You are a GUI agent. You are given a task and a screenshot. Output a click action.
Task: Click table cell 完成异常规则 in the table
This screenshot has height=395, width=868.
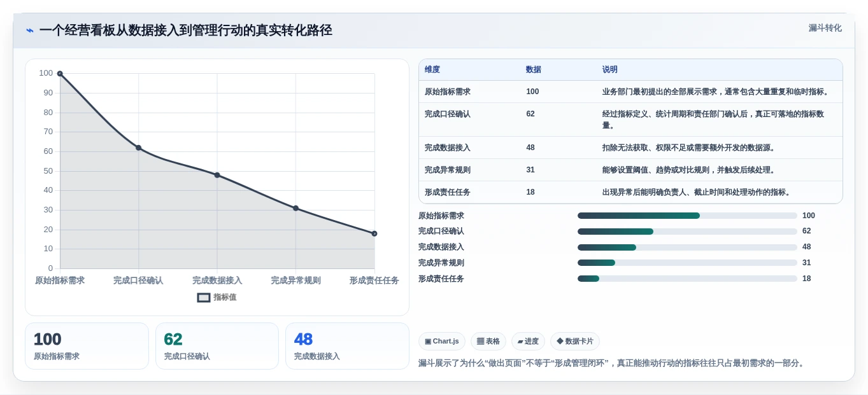pos(448,170)
